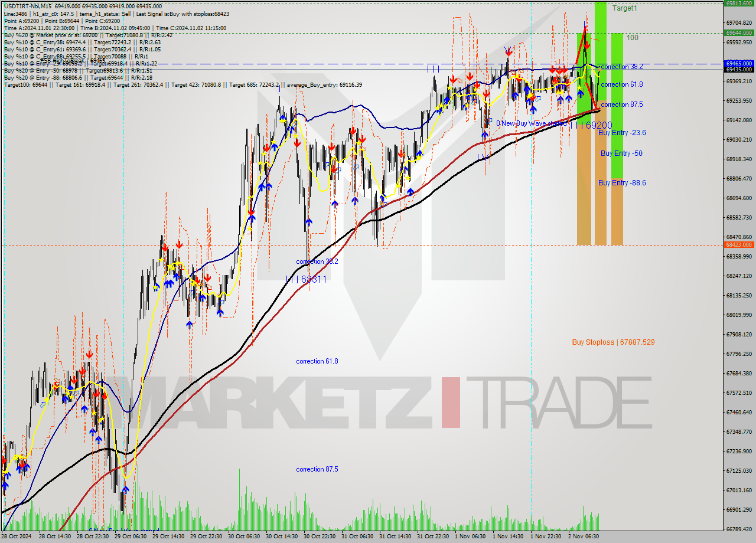
Task: Click the 68582.730 price axis label
Action: point(739,217)
